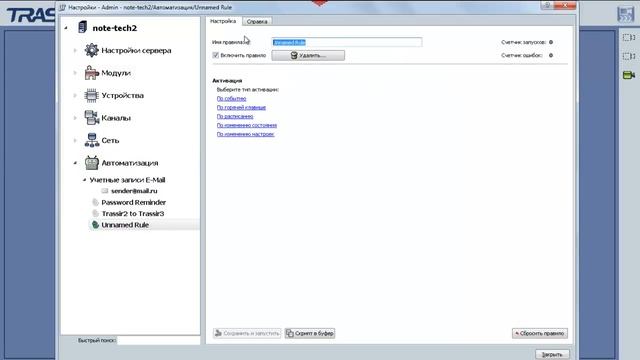
Task: Click the Активация section heading
Action: 227,80
